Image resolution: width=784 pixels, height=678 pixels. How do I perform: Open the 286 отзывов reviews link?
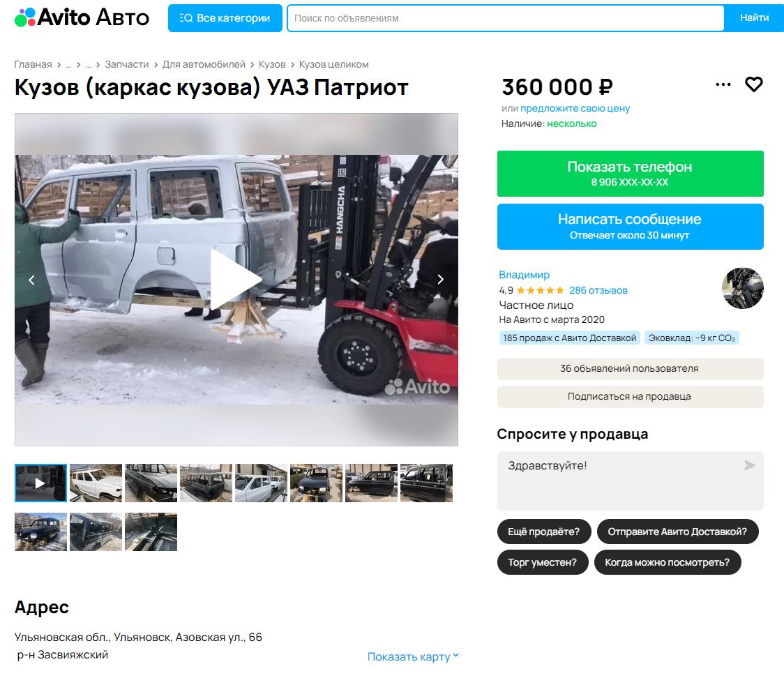point(598,290)
